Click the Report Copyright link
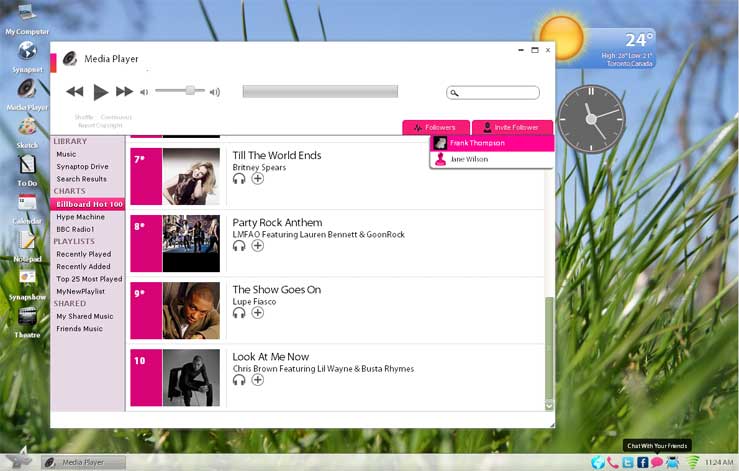Image resolution: width=739 pixels, height=471 pixels. tap(100, 125)
